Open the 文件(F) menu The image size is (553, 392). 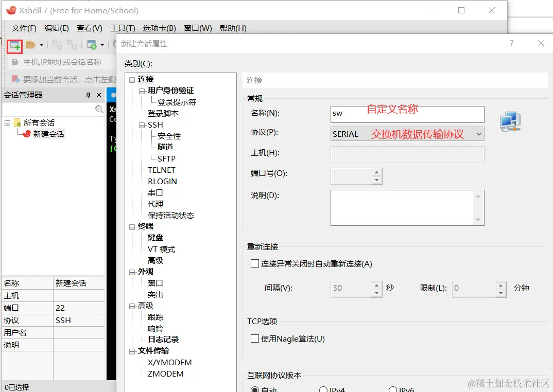pos(24,28)
